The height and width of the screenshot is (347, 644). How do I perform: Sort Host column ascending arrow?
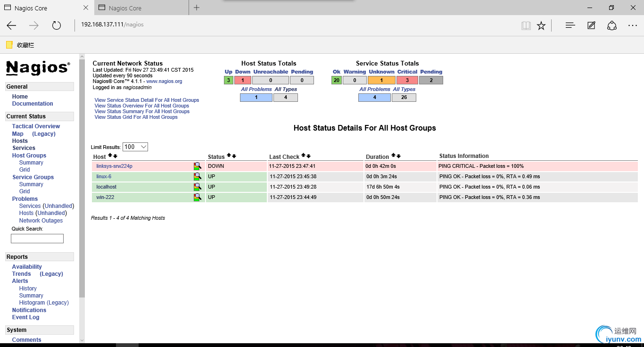[110, 156]
